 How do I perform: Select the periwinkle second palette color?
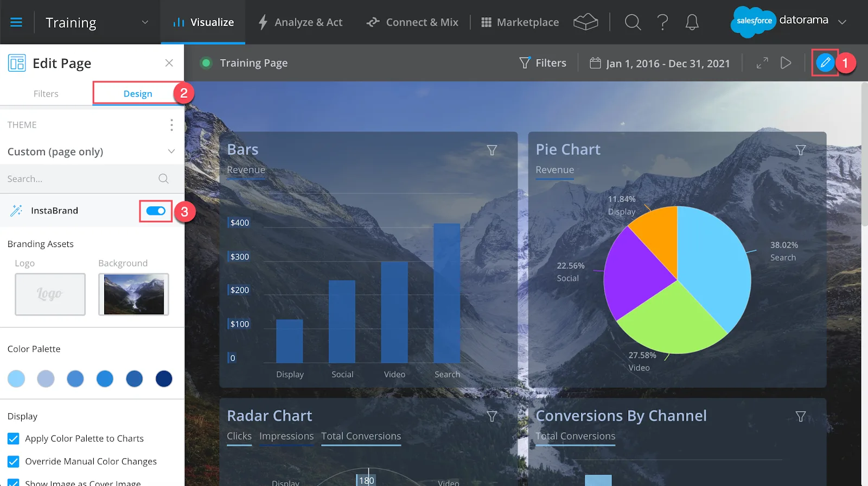46,378
